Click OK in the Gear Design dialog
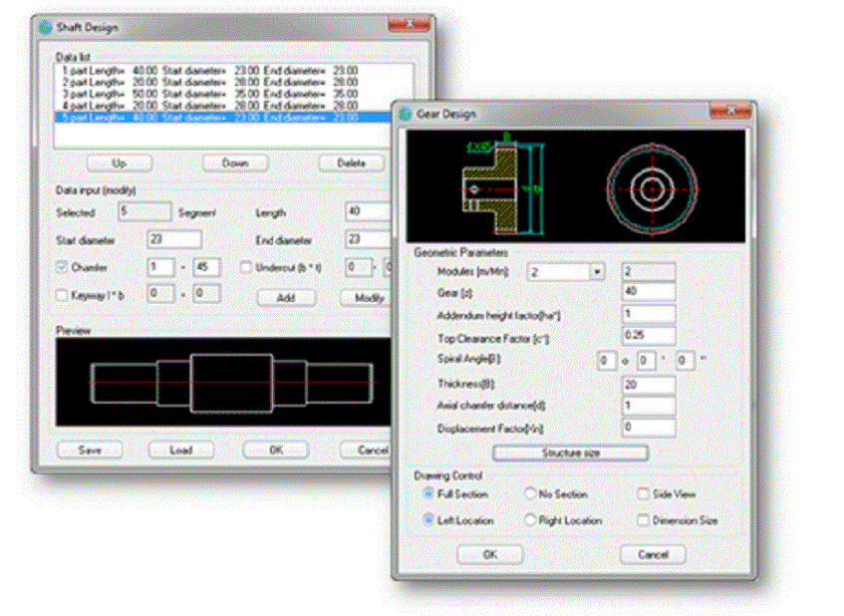 click(x=490, y=554)
